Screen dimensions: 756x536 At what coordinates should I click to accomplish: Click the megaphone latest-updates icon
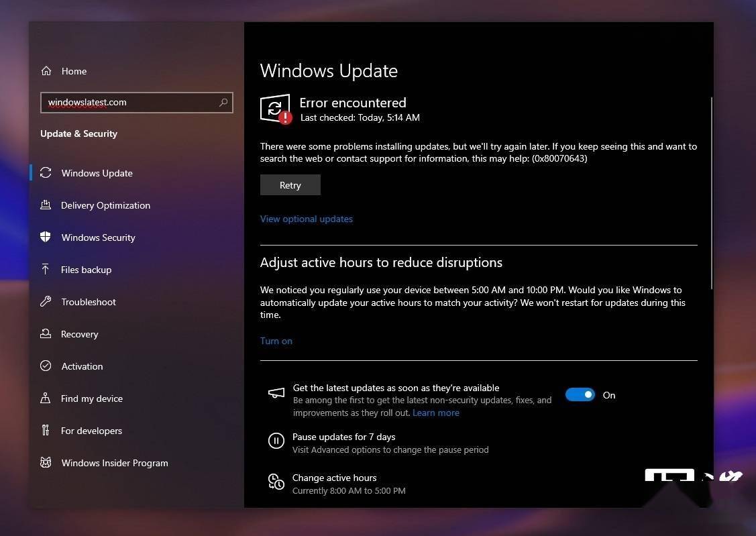[x=276, y=393]
